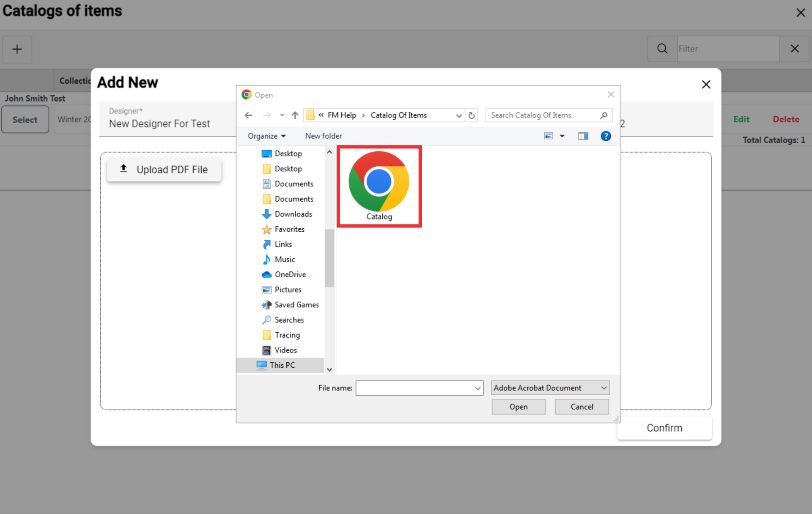Click the navigation pane scrollbar thumb
The height and width of the screenshot is (514, 812).
click(x=329, y=258)
